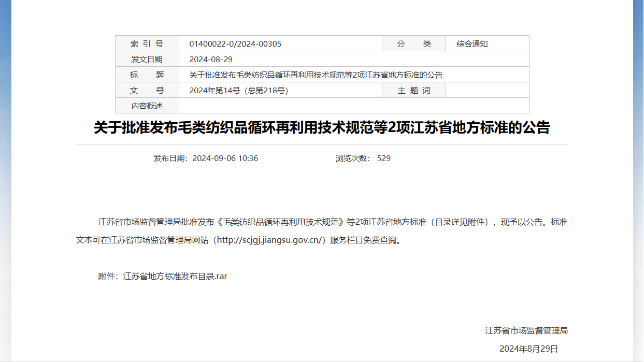The width and height of the screenshot is (644, 362).
Task: Select the 2024-08-29 issue date value
Action: (x=211, y=60)
